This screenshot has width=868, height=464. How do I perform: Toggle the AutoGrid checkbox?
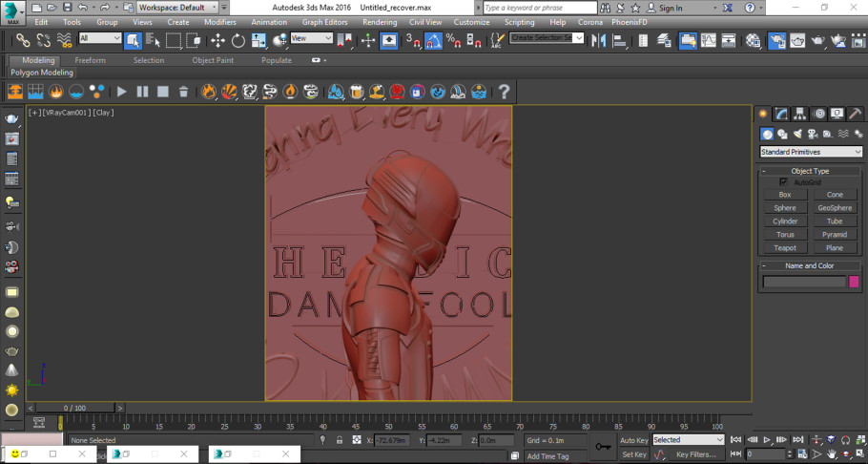pos(783,182)
